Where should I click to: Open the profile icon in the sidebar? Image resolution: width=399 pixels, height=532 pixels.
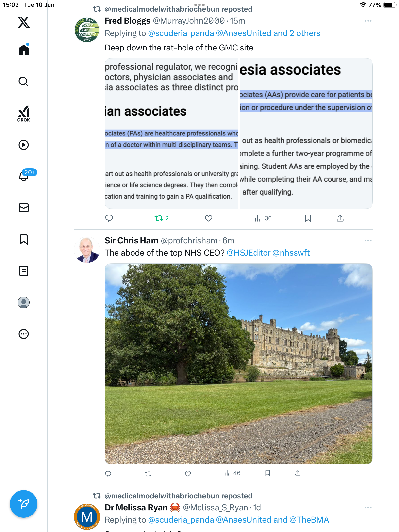click(x=24, y=302)
